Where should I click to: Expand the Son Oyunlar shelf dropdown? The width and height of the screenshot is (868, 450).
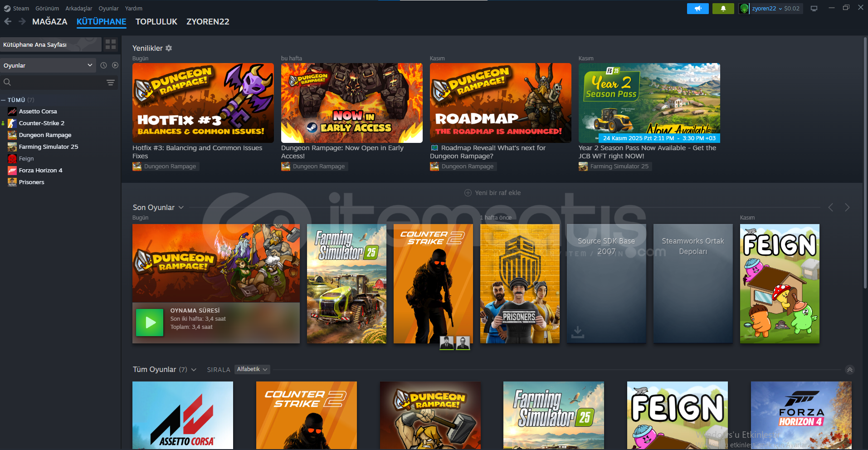(181, 207)
